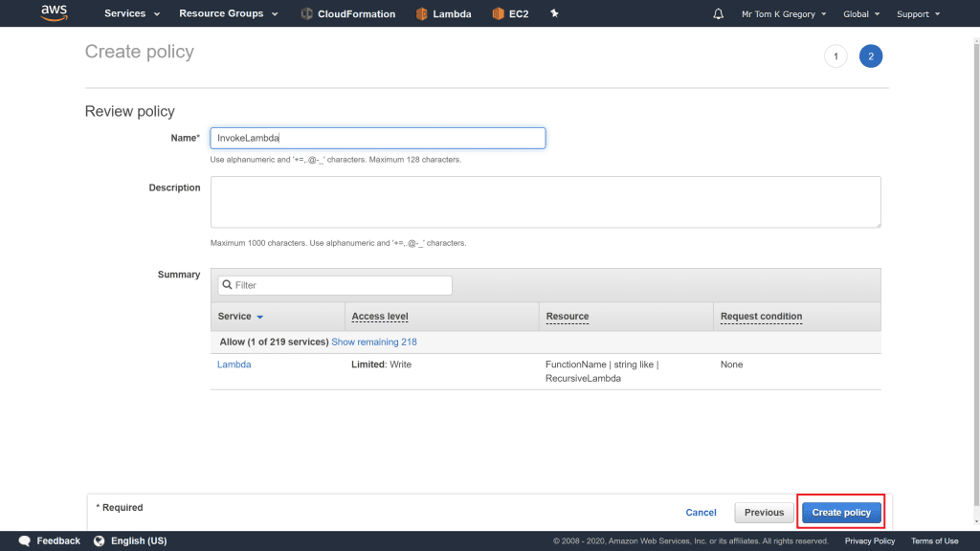Open the notifications bell icon
Viewport: 980px width, 551px height.
[719, 14]
